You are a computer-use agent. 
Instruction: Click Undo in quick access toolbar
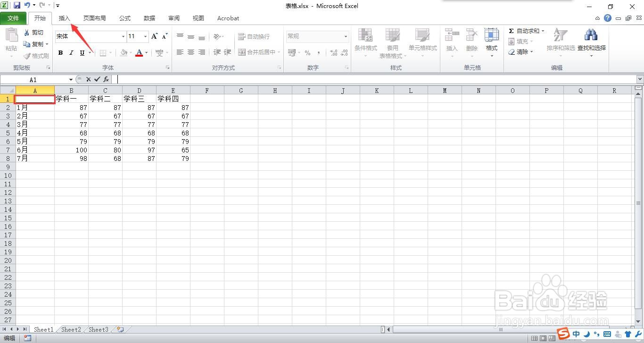27,6
